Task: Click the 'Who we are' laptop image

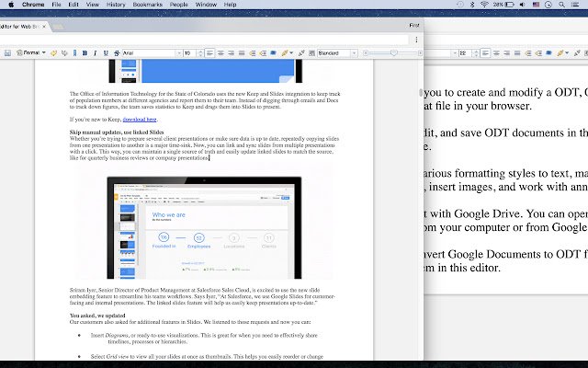Action: click(x=204, y=227)
